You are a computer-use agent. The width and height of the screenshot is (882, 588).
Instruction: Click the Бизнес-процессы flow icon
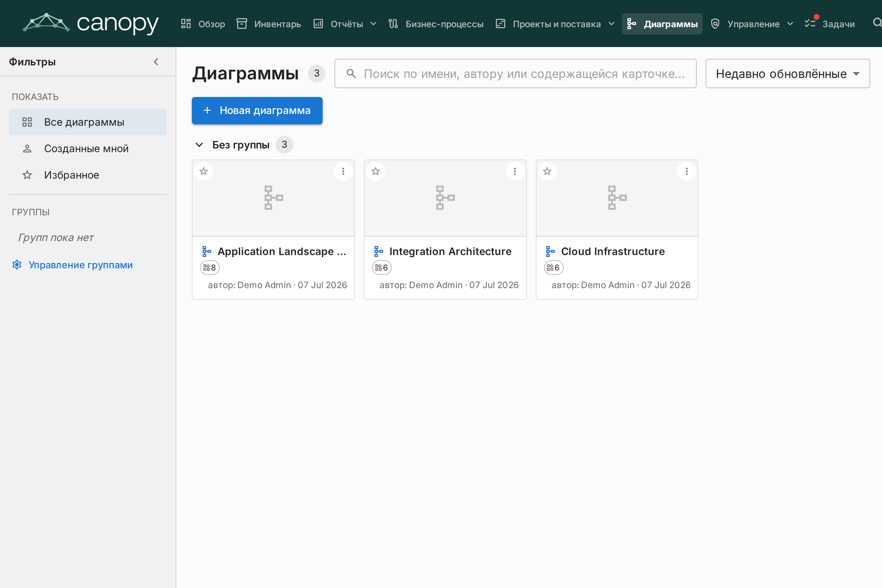(393, 24)
